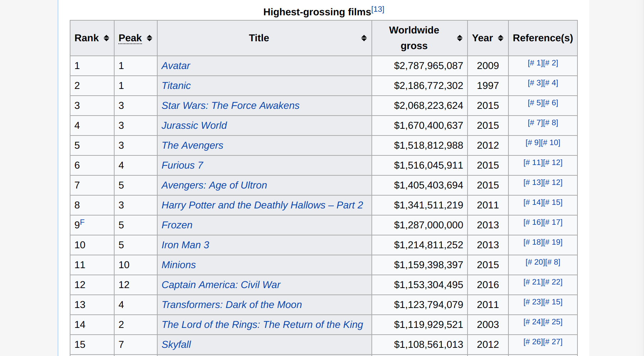Click reference [# 23] in Transformers row
This screenshot has width=644, height=356.
tap(533, 302)
